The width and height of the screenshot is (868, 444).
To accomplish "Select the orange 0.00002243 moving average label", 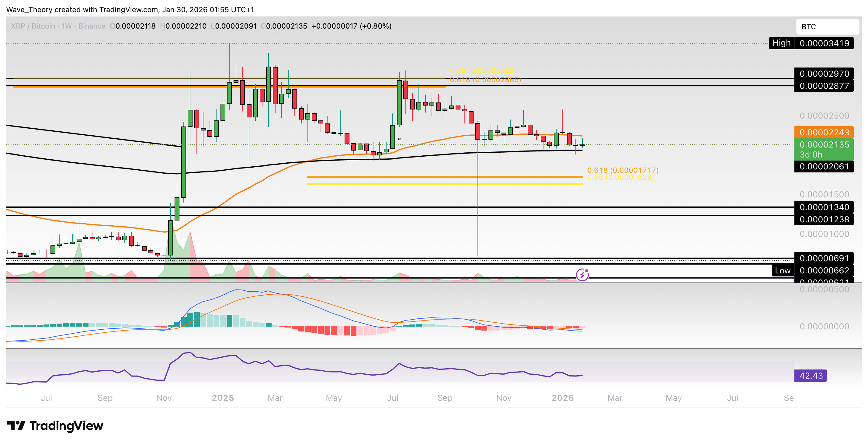I will (824, 132).
